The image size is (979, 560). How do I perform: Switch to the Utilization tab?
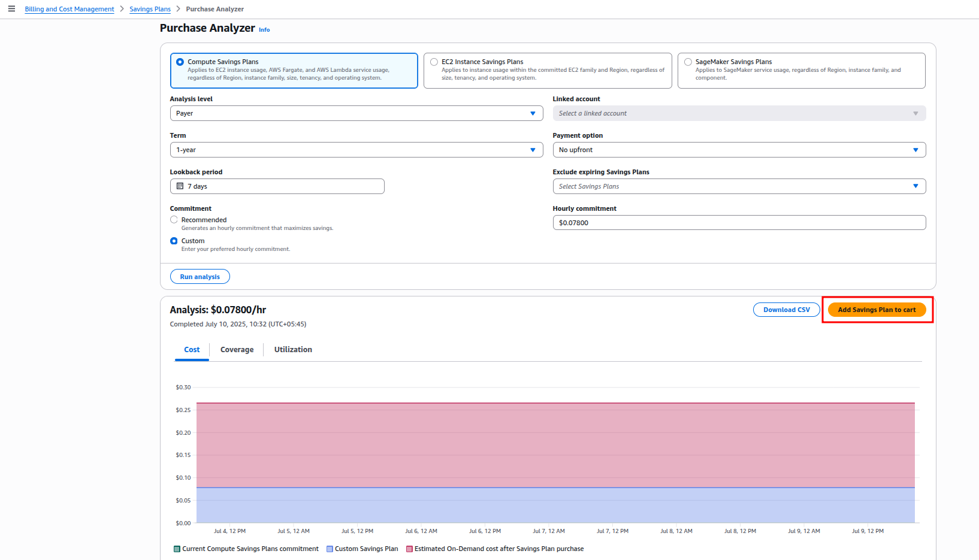coord(293,350)
